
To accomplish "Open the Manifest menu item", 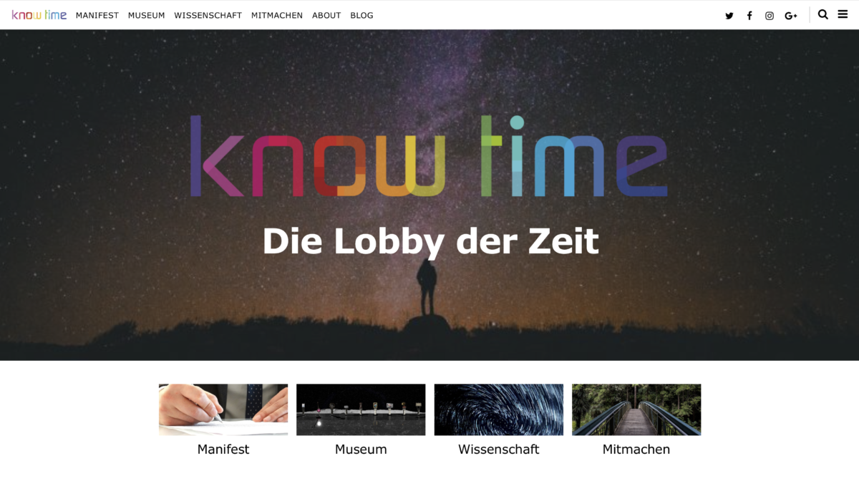I will point(97,16).
